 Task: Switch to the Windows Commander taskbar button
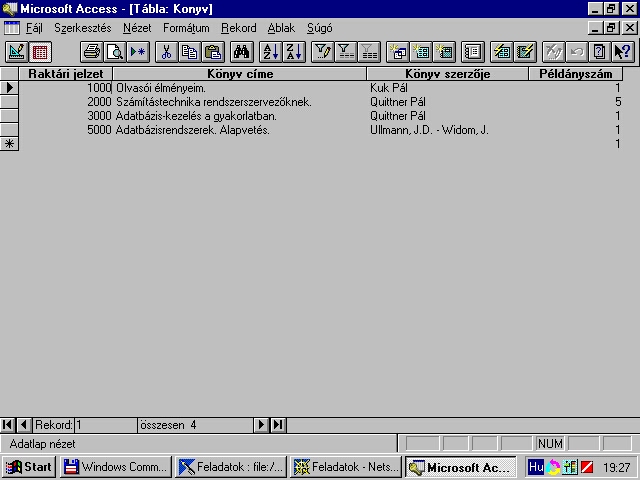[116, 467]
